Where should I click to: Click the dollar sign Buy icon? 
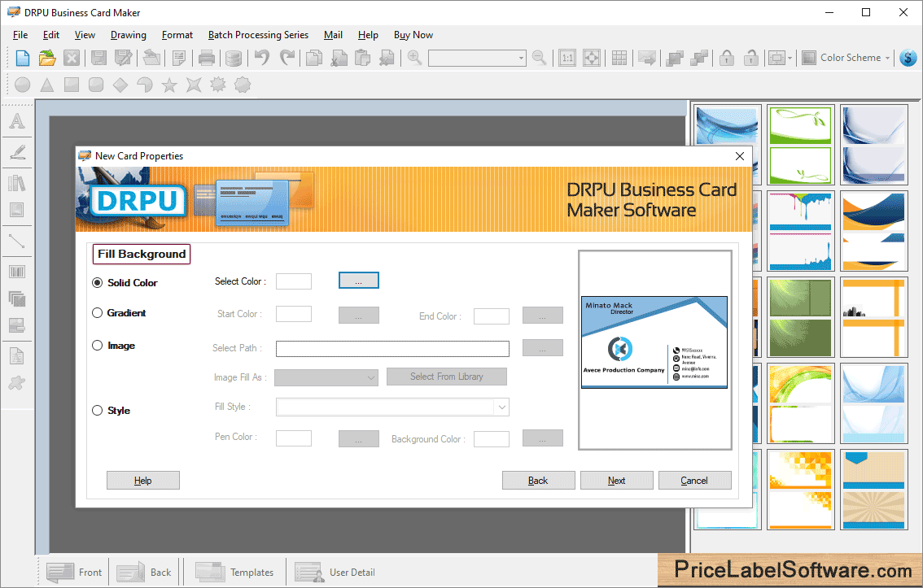[x=908, y=58]
